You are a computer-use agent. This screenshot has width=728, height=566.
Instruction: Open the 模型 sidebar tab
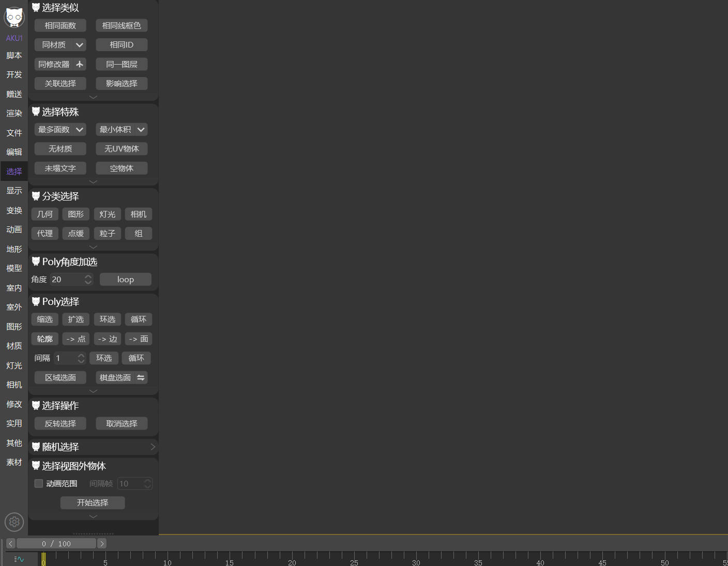coord(14,268)
